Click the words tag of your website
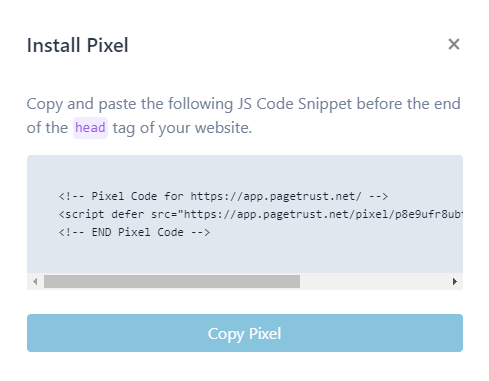 coord(182,128)
